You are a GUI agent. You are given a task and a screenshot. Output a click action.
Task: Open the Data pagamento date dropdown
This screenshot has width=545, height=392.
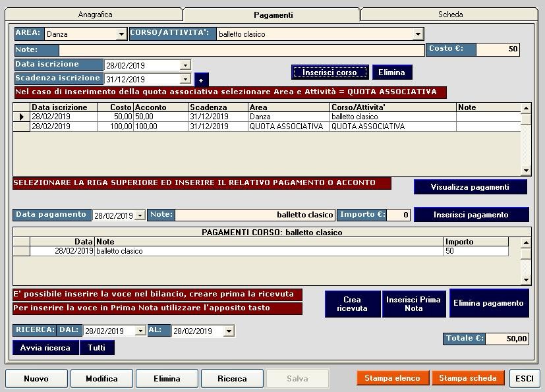tap(140, 215)
